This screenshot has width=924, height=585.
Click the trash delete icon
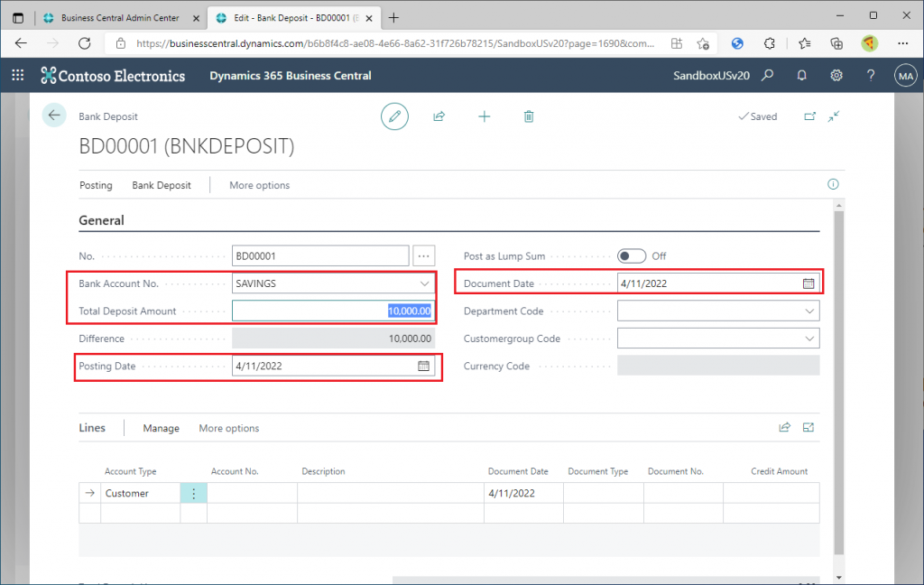click(530, 116)
